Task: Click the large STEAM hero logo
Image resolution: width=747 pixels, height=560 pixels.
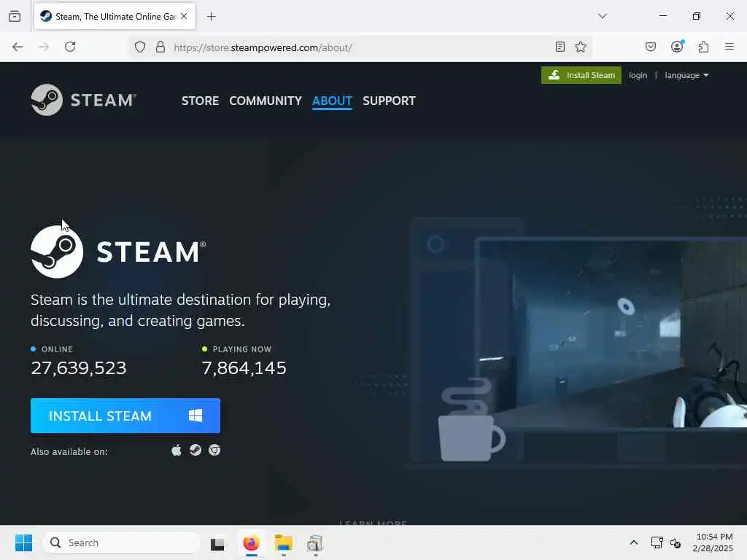Action: [x=118, y=252]
